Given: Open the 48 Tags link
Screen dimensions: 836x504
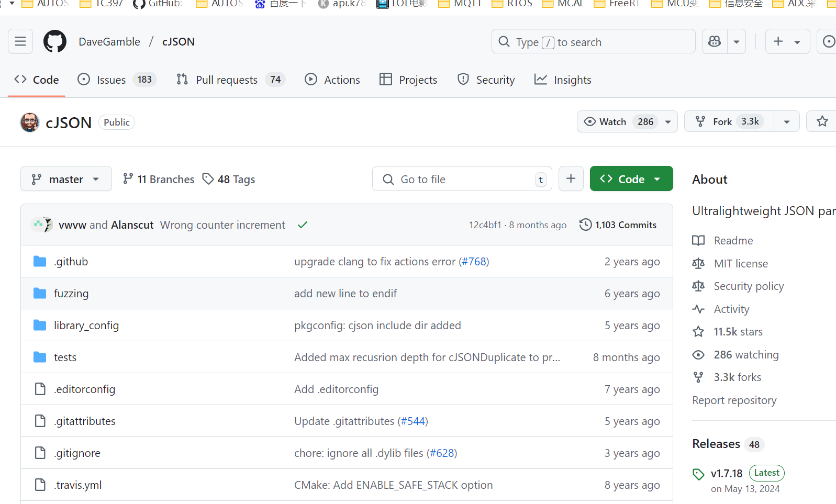Looking at the screenshot, I should [x=229, y=179].
